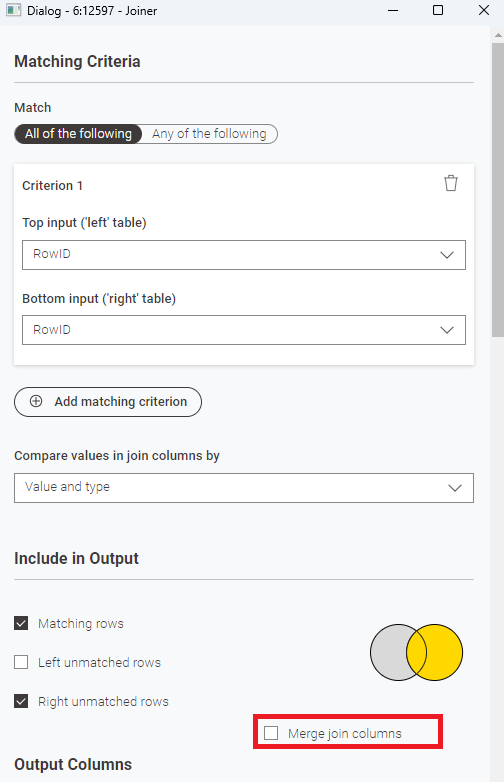Open the Bottom input right table dropdown

click(244, 330)
